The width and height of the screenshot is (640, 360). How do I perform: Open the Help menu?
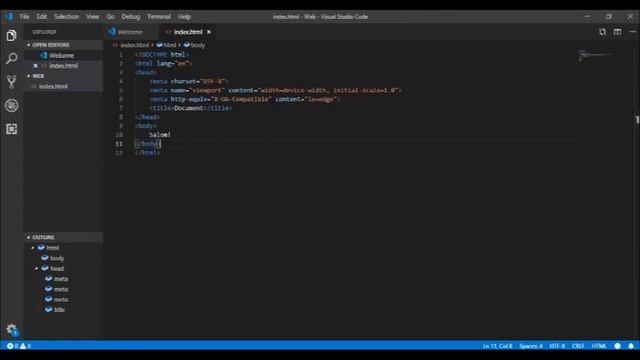184,17
